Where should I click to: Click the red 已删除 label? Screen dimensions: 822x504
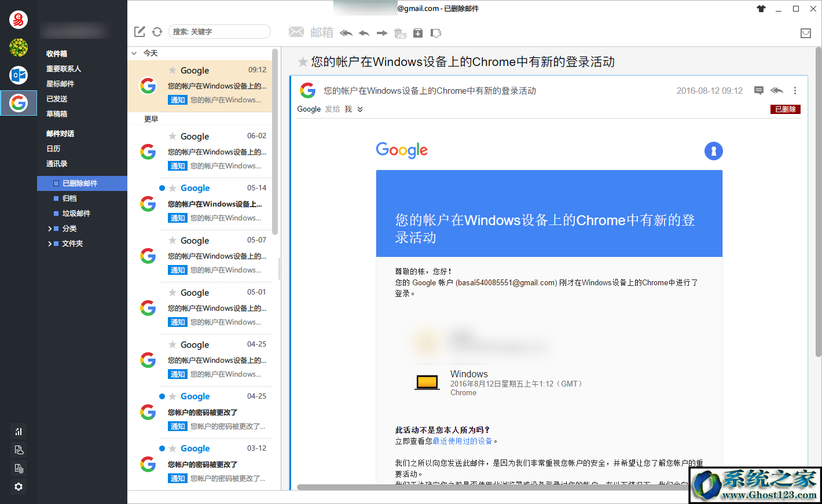(786, 109)
